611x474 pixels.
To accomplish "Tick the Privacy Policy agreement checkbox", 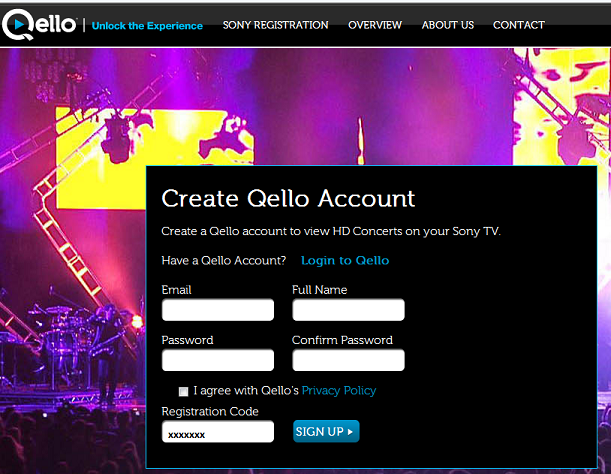I will point(183,391).
